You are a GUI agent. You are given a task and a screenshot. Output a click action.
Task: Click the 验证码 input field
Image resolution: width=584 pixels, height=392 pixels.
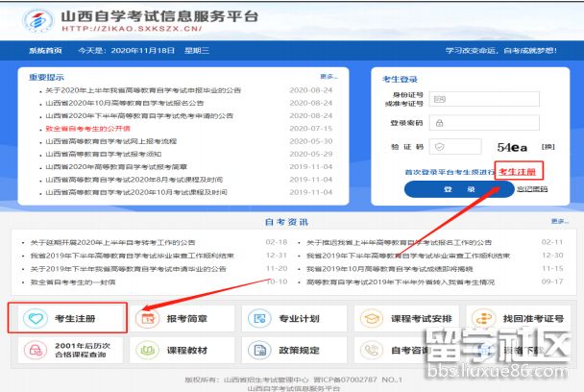(458, 146)
